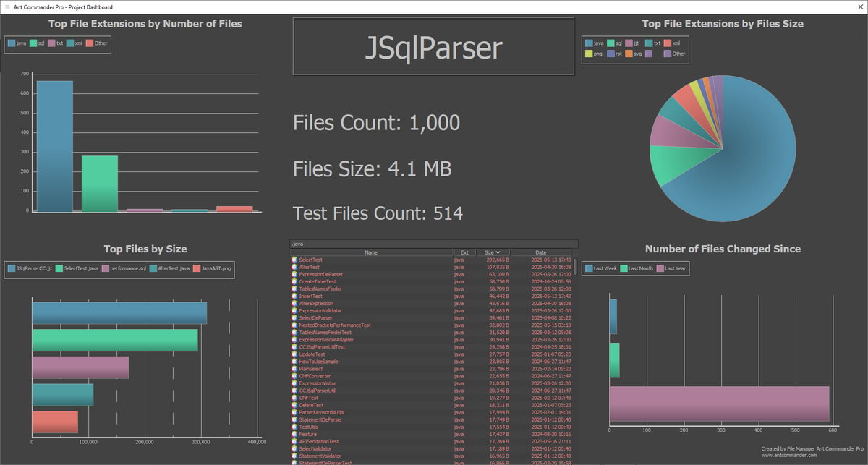Click the large blue java pie slice
868x465 pixels.
tap(745, 159)
